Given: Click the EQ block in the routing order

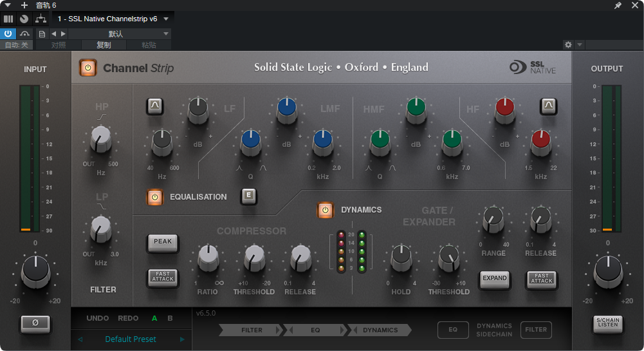Looking at the screenshot, I should (315, 330).
